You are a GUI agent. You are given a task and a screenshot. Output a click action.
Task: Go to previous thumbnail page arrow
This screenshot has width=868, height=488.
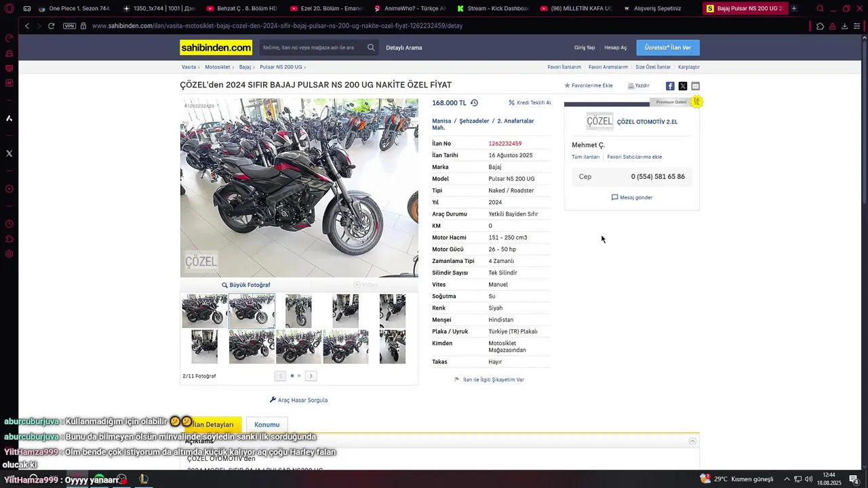click(280, 376)
